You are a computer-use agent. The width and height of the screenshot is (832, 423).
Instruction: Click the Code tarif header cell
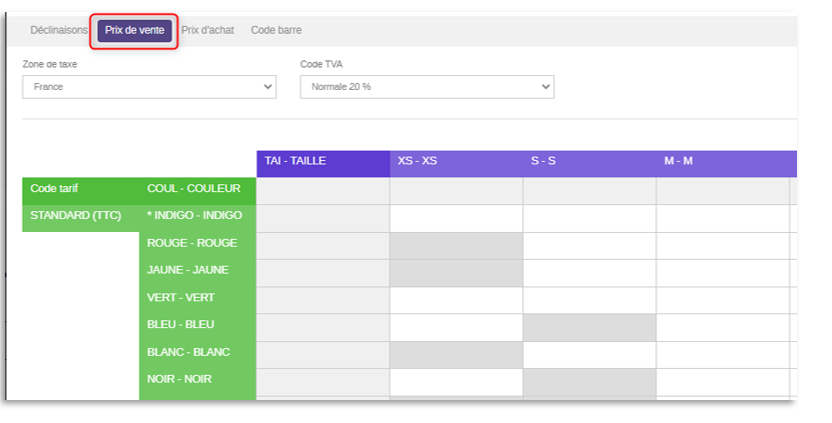click(x=81, y=191)
